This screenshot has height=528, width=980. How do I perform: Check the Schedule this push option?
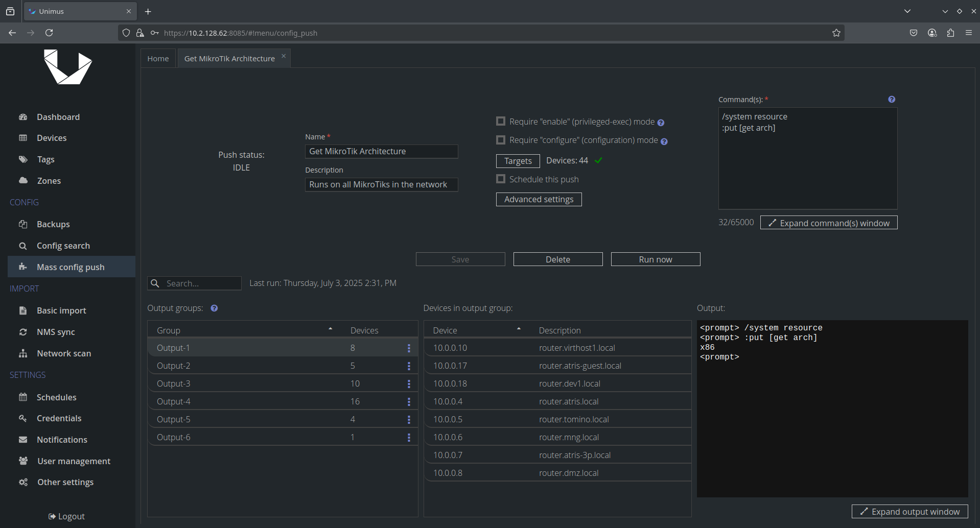point(501,179)
